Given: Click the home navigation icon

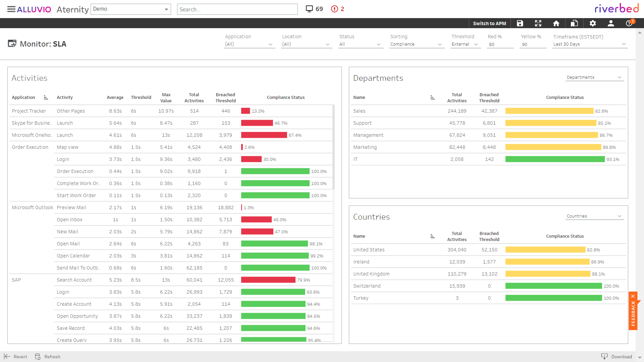Looking at the screenshot, I should (556, 23).
